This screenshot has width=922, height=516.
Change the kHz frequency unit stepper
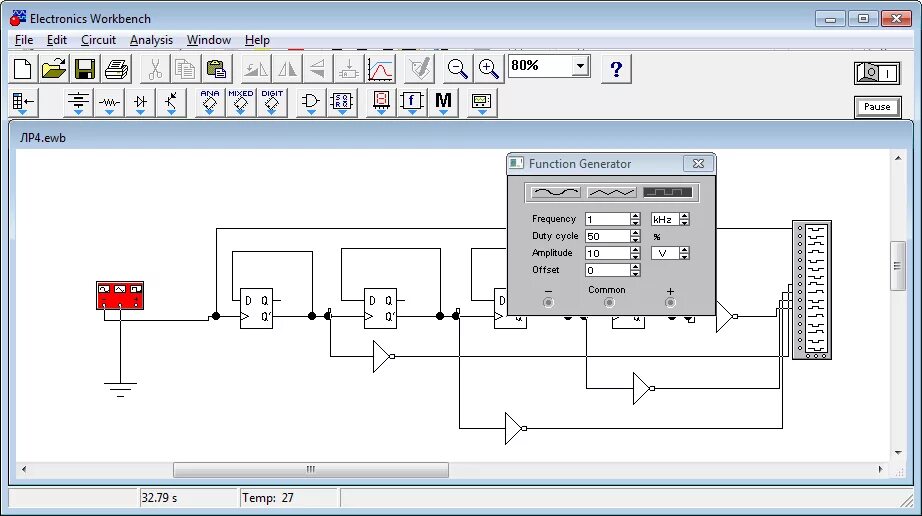(x=684, y=219)
